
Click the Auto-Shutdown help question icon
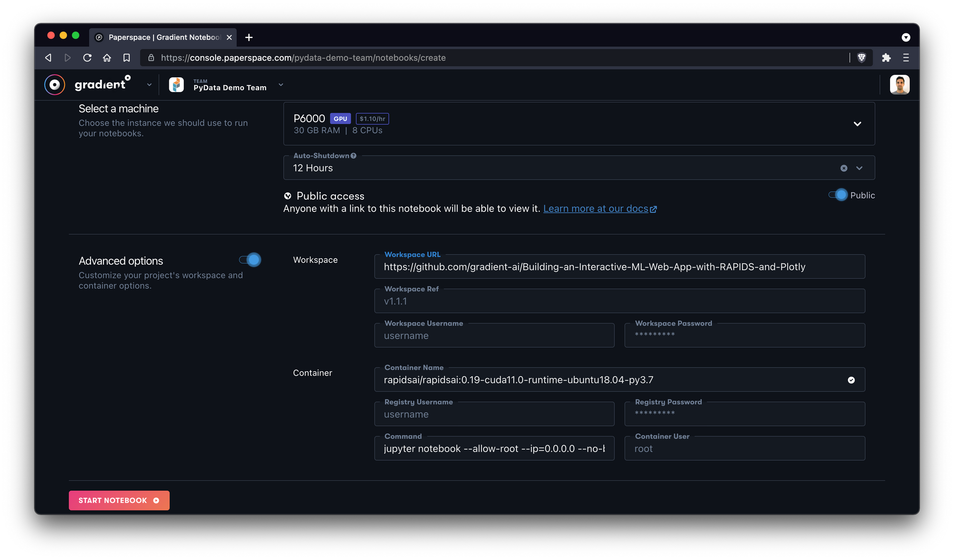pos(353,156)
